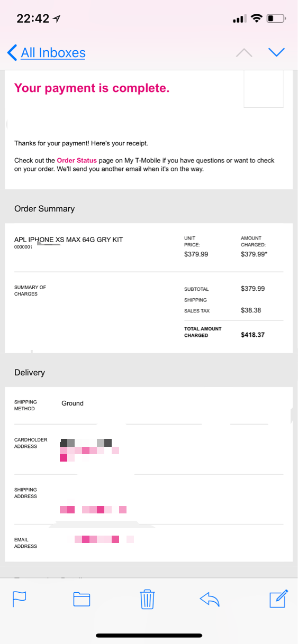
Task: Tap the Wi-Fi status icon
Action: coord(257,19)
